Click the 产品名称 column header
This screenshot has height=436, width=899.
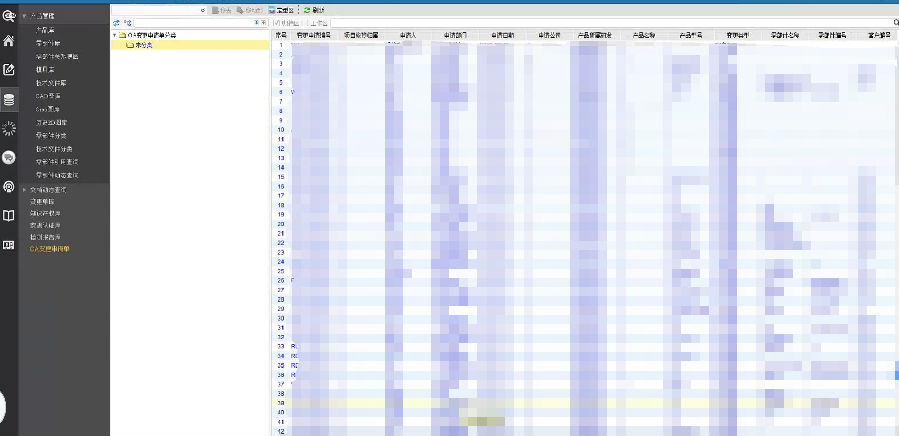tap(644, 35)
